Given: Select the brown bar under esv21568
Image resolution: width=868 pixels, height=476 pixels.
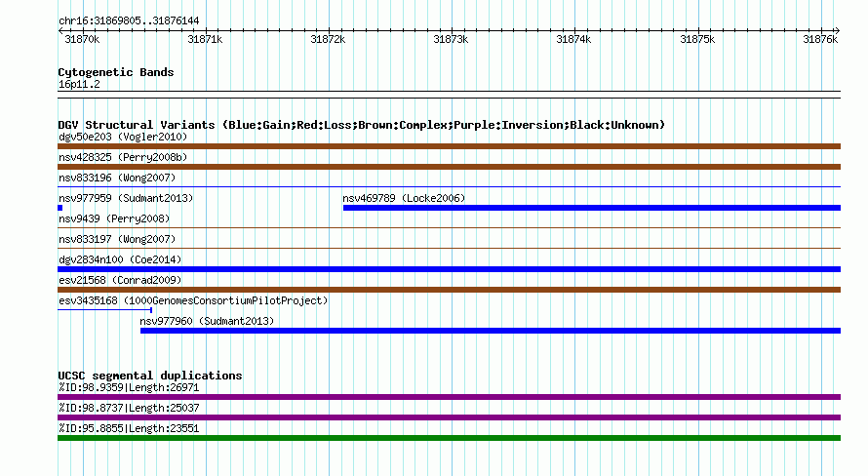Looking at the screenshot, I should [449, 290].
